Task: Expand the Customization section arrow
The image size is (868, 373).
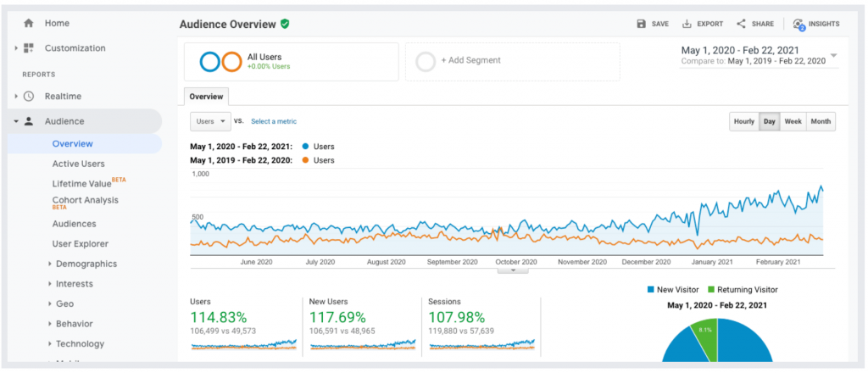Action: [x=17, y=48]
